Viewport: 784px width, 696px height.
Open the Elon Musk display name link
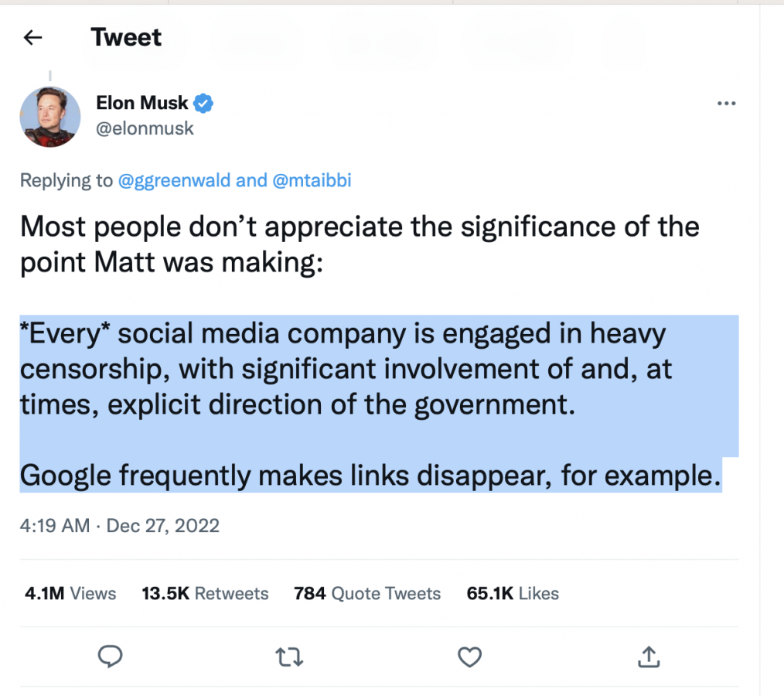coord(142,103)
